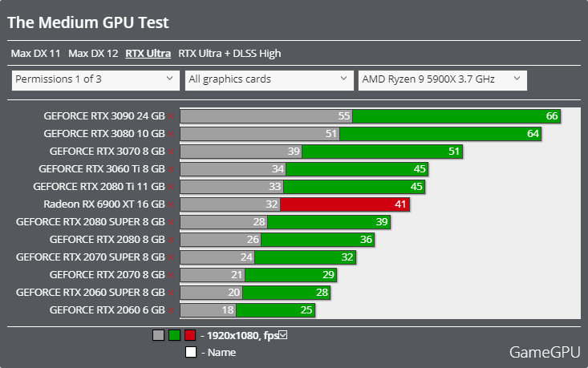
Task: Remove GEFORCE RTX 3070 8 GB entry red X
Action: click(171, 152)
